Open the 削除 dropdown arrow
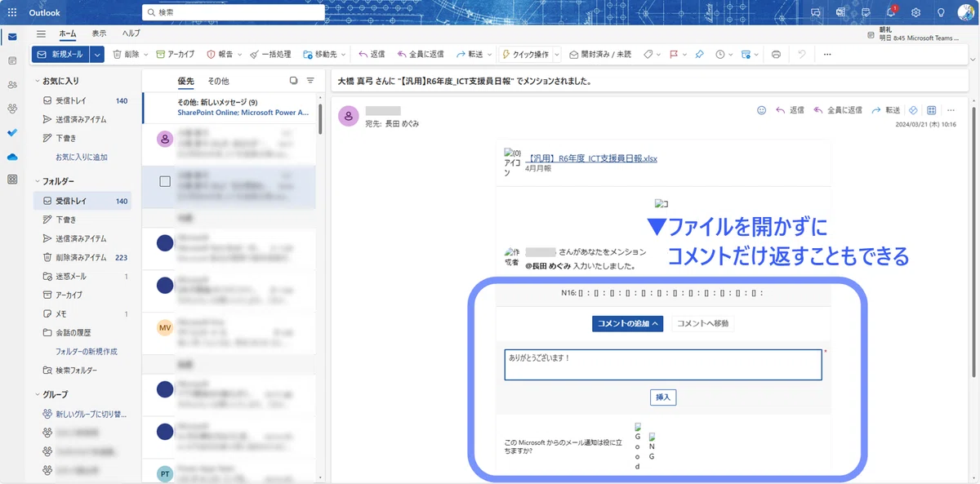980x484 pixels. tap(146, 54)
